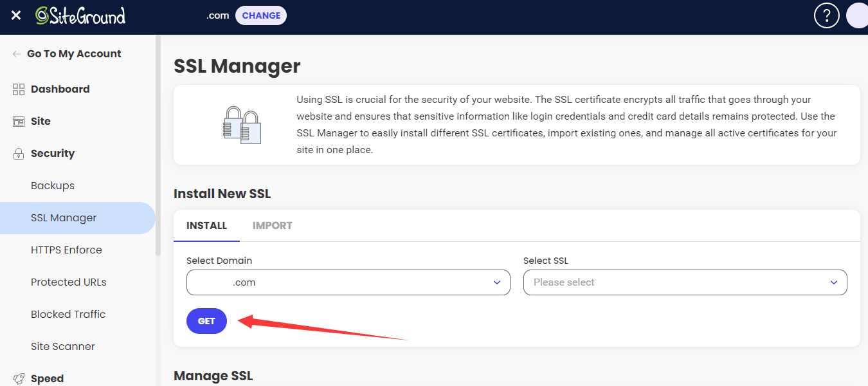Image resolution: width=868 pixels, height=386 pixels.
Task: Click the Dashboard sidebar icon
Action: pyautogui.click(x=18, y=89)
